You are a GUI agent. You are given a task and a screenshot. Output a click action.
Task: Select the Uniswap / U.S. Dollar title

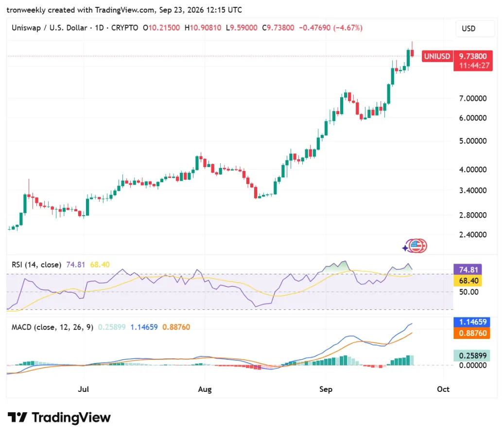(x=49, y=28)
